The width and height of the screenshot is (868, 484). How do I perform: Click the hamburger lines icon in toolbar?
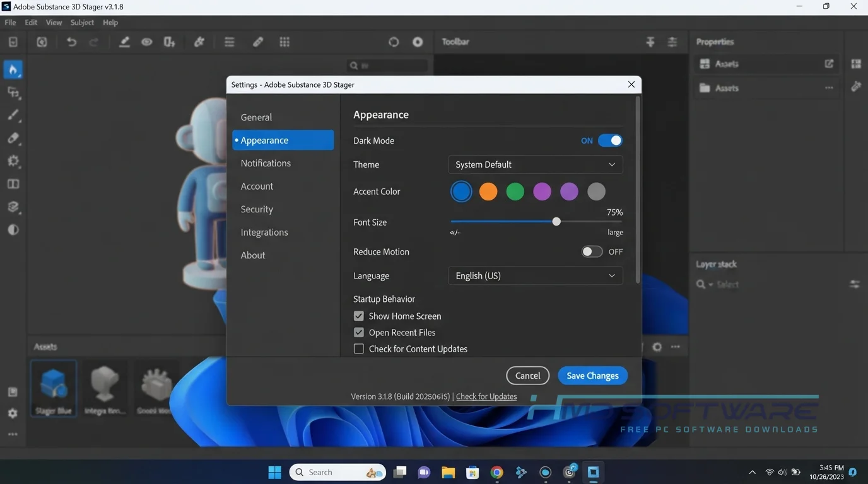point(230,42)
